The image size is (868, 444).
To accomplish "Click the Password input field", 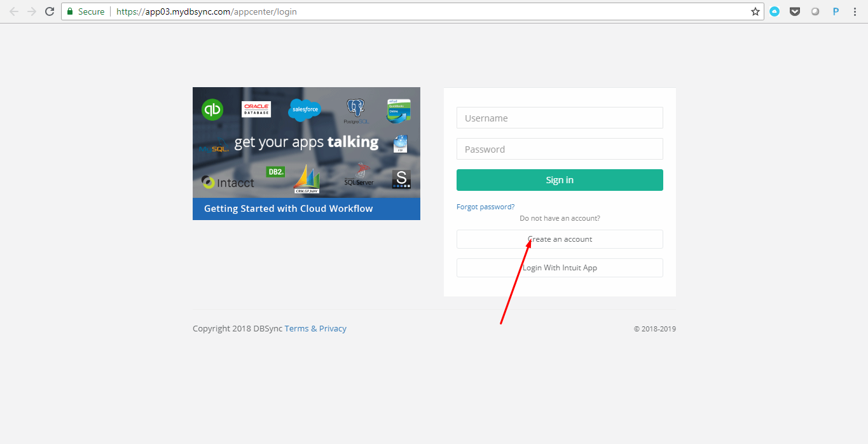I will [x=560, y=149].
